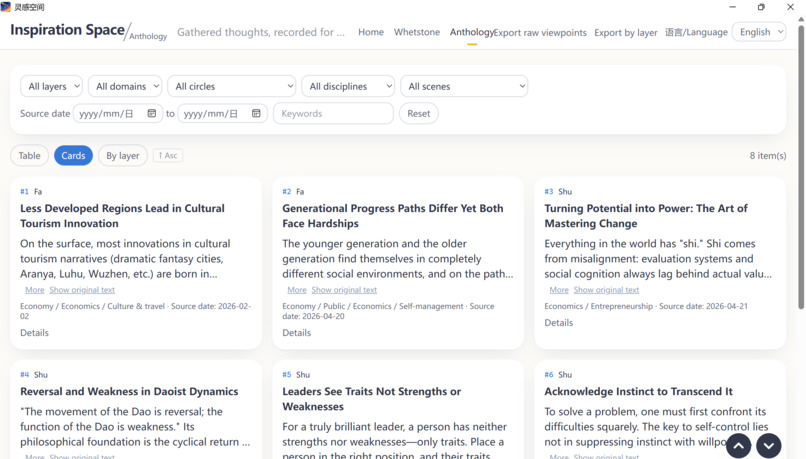Click the start Source date input field

coord(118,114)
